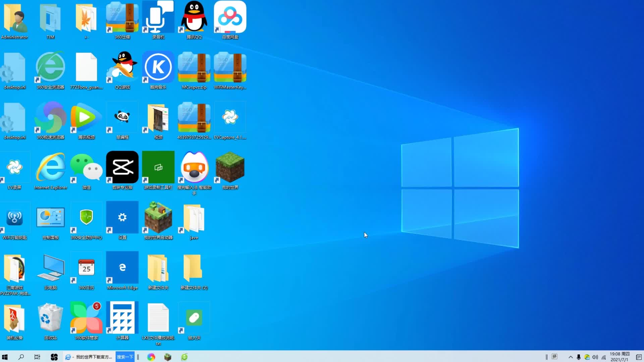Launch 酷狗音乐 music player
Image resolution: width=644 pixels, height=362 pixels.
[158, 70]
